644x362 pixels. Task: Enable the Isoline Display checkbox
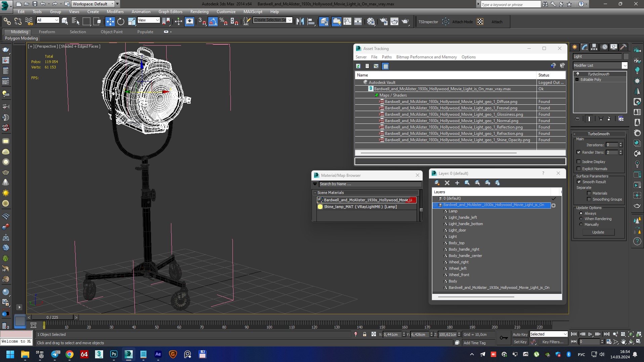[578, 162]
